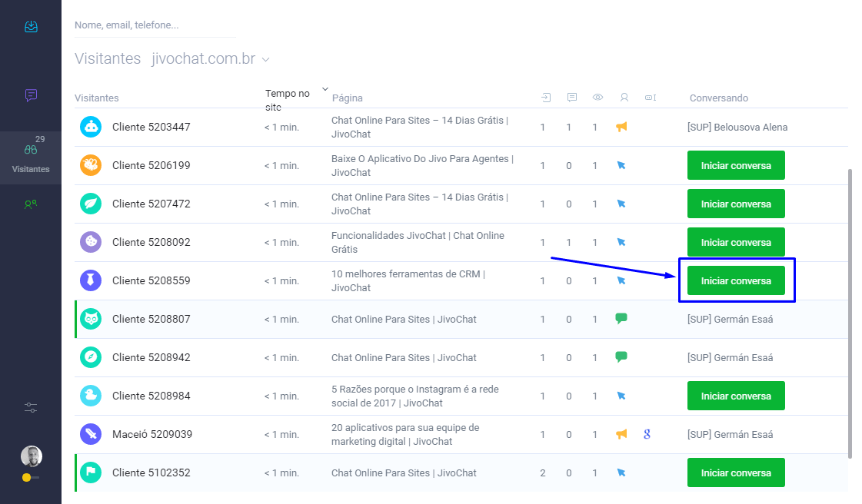The height and width of the screenshot is (504, 862).
Task: Click avatar of Cliente 5207472
Action: 91,204
